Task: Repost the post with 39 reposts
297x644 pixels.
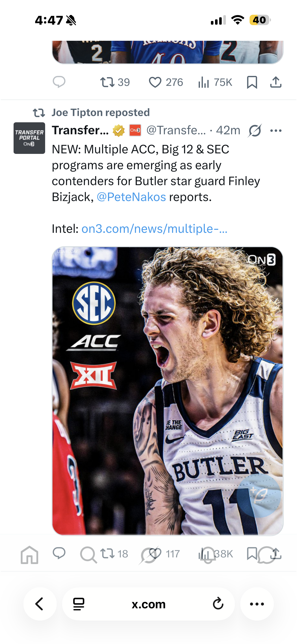Action: click(x=115, y=82)
